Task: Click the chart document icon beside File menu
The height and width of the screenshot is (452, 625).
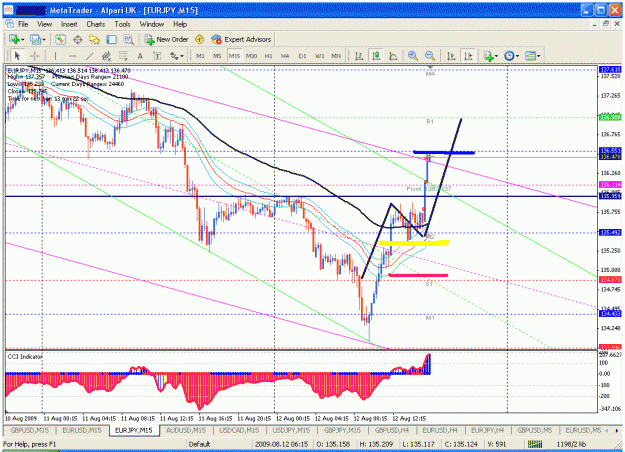Action: click(x=9, y=24)
